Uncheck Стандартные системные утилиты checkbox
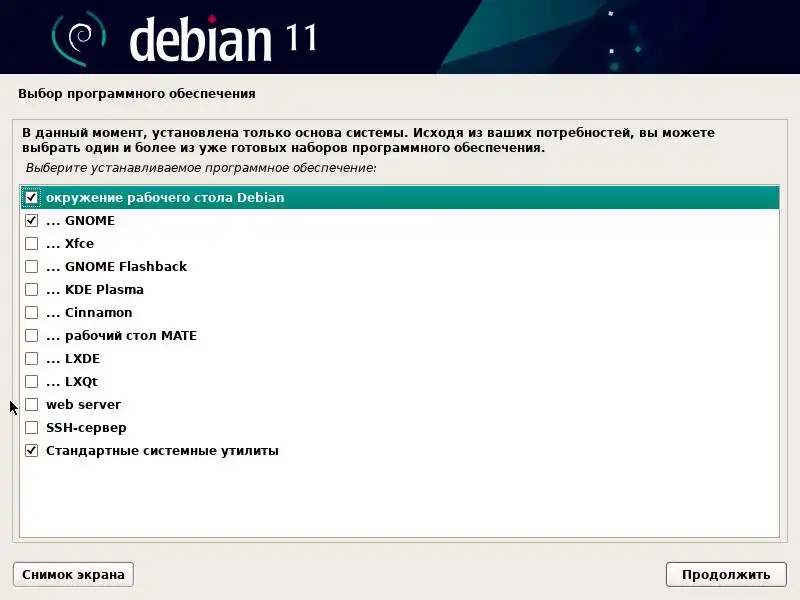Viewport: 800px width, 600px height. pyautogui.click(x=32, y=451)
